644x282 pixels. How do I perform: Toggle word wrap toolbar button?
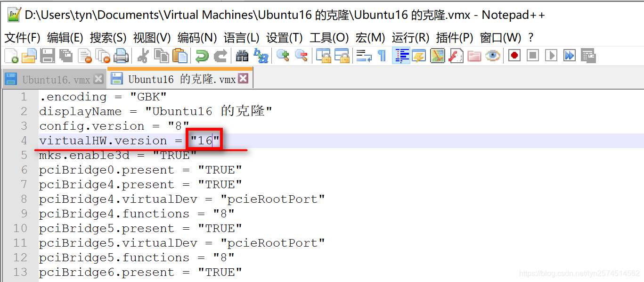(364, 56)
